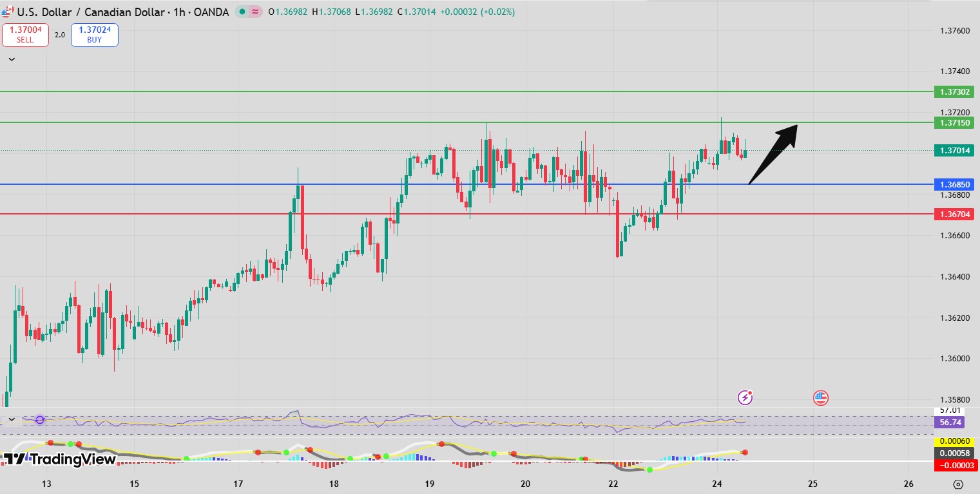Click the TradingView logo

59,459
